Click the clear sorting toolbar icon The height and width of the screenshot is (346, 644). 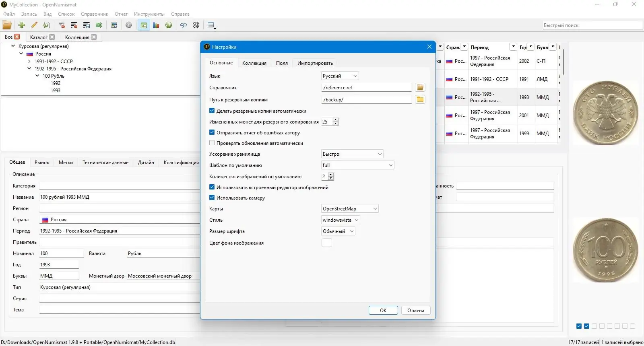(x=74, y=25)
